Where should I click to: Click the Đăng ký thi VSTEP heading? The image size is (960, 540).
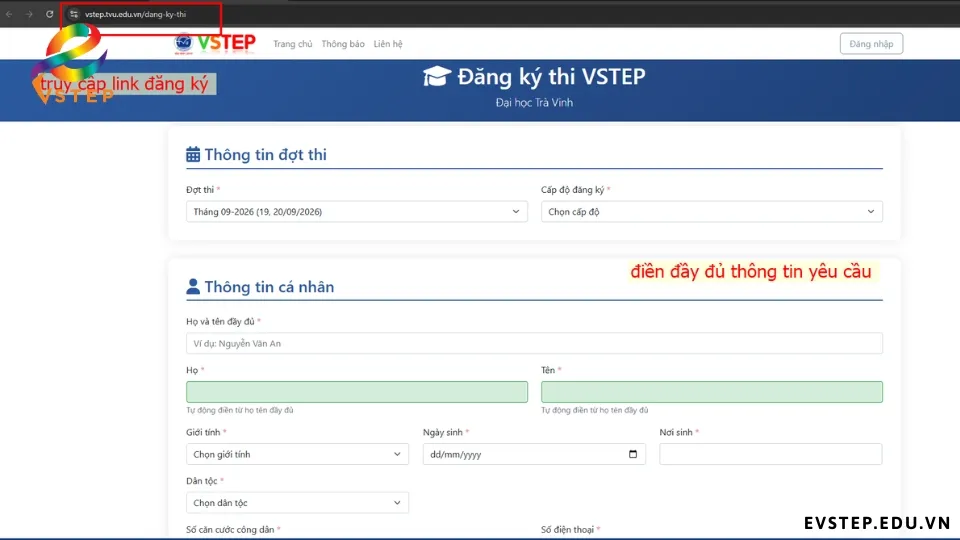point(551,77)
